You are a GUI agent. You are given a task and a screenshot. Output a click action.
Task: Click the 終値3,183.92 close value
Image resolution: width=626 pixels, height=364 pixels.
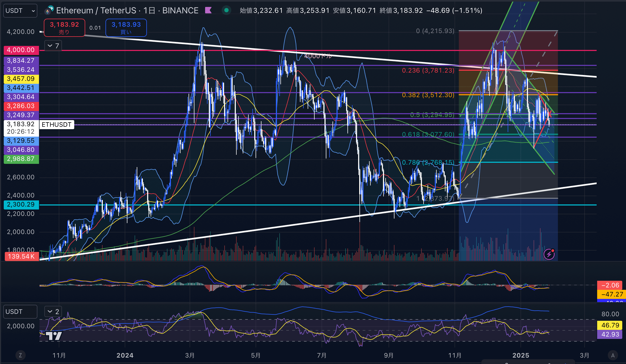tap(401, 10)
